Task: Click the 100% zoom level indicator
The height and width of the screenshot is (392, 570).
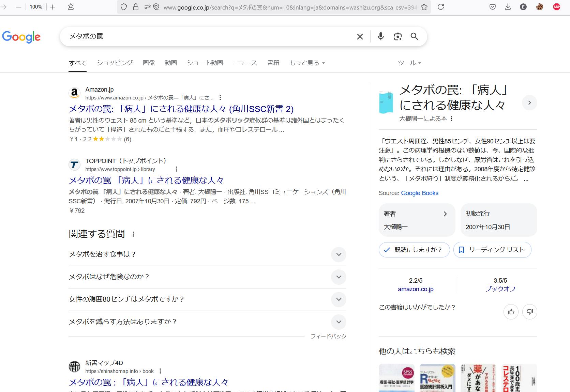Action: (x=36, y=7)
